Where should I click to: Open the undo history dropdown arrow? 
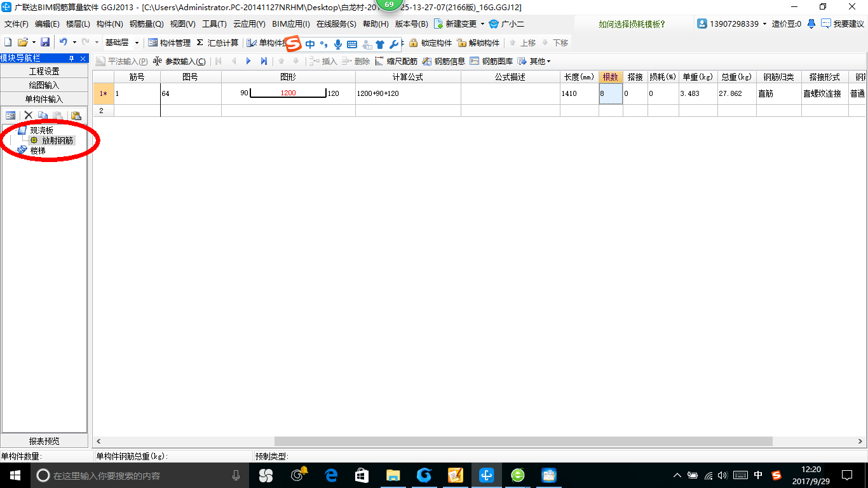pyautogui.click(x=74, y=43)
